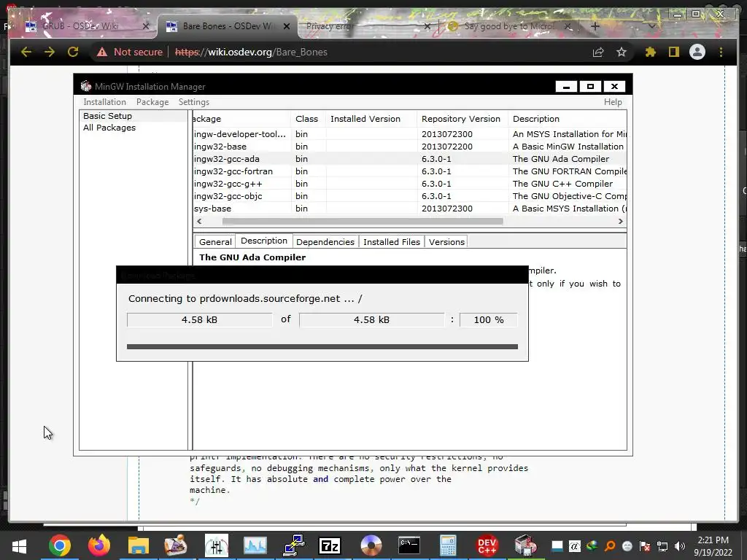Select the mingw32-gcc-fortran package row
747x560 pixels.
[x=410, y=171]
